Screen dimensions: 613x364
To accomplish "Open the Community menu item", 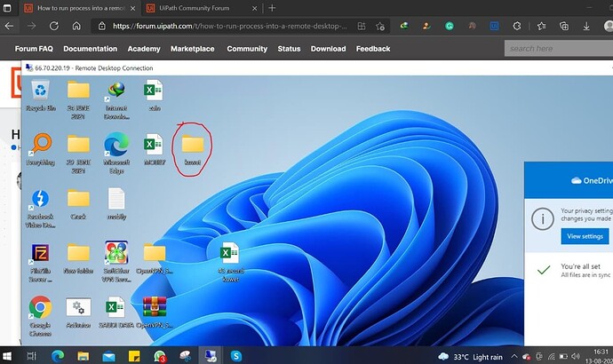I will [247, 49].
